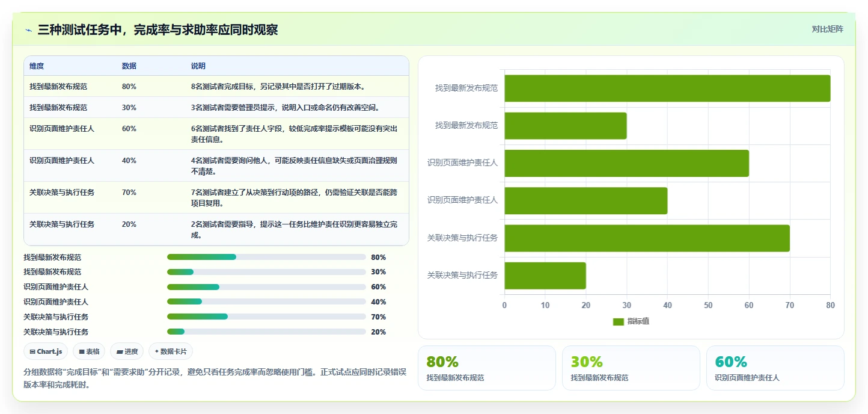Click the chart bar reaching 30 for 找到最新发布规范
This screenshot has width=868, height=414.
(x=566, y=126)
